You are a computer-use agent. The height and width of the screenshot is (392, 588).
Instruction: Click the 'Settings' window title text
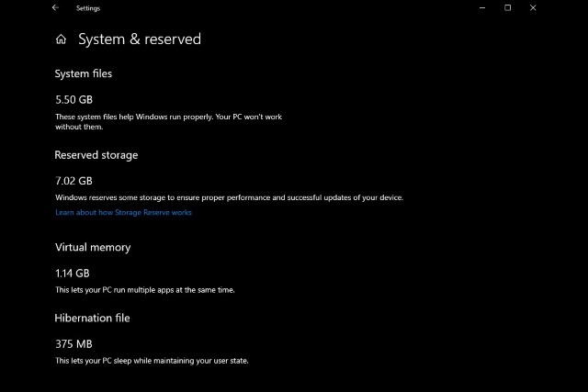[88, 8]
